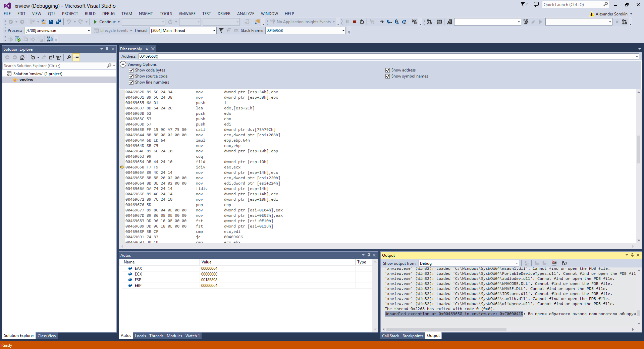Open the Solution Explorer Home view
Viewport: 644px width, 349px height.
[22, 57]
